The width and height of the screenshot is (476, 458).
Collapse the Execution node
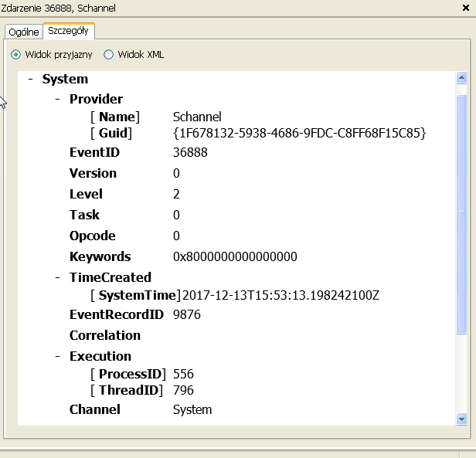point(58,356)
